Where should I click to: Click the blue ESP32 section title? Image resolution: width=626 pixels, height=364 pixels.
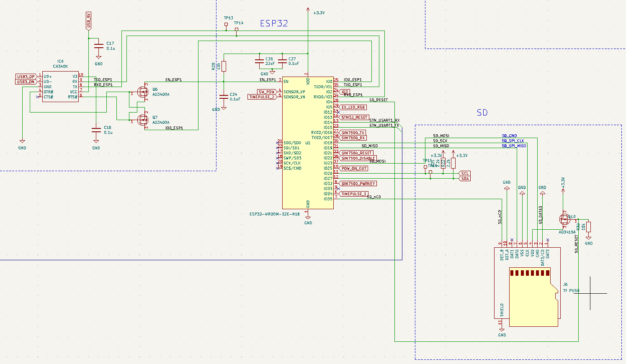pos(274,23)
